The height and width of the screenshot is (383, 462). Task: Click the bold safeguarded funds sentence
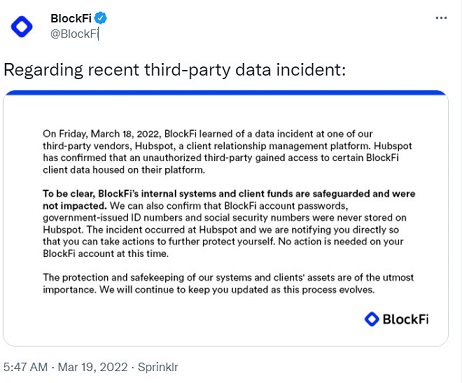point(229,199)
